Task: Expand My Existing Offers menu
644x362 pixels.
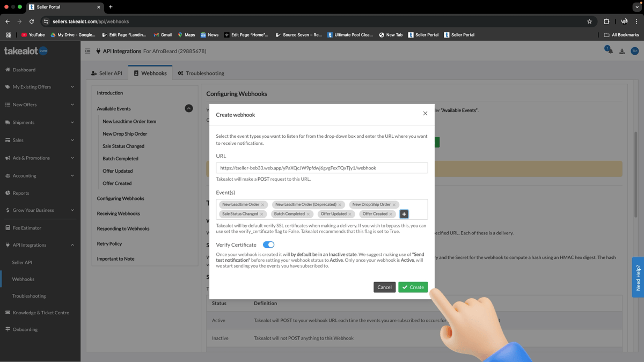Action: (x=40, y=87)
